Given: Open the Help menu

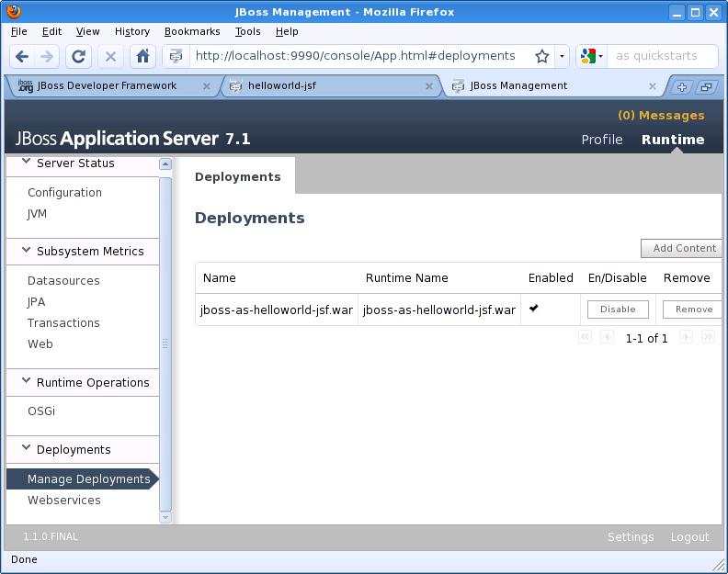Looking at the screenshot, I should (x=287, y=31).
